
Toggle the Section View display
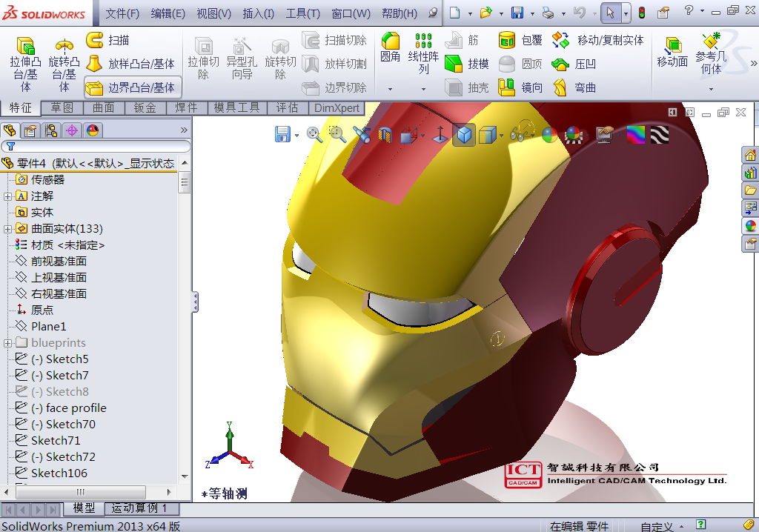tap(385, 135)
